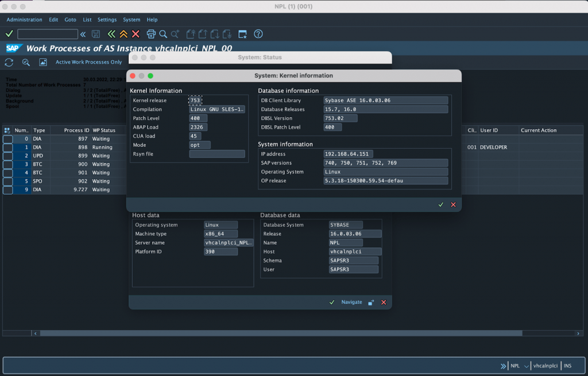The width and height of the screenshot is (588, 376).
Task: Click the IP address field 192.168.64.151
Action: click(349, 154)
